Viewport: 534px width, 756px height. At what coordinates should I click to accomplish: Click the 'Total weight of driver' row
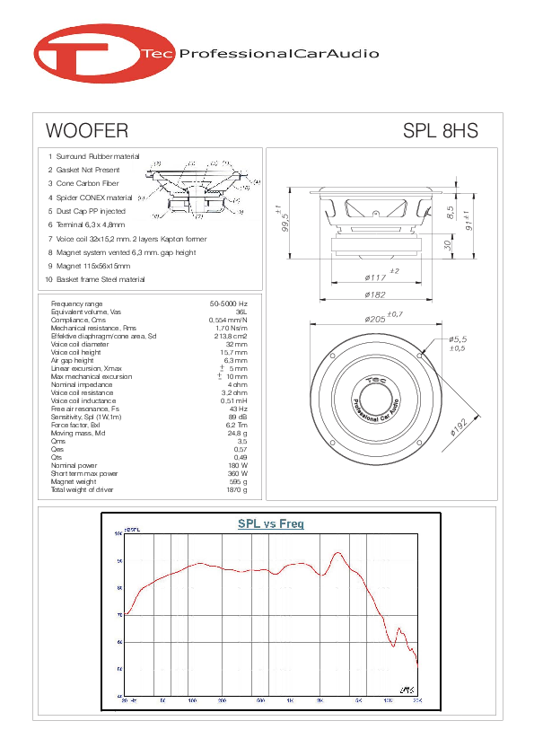click(x=149, y=490)
